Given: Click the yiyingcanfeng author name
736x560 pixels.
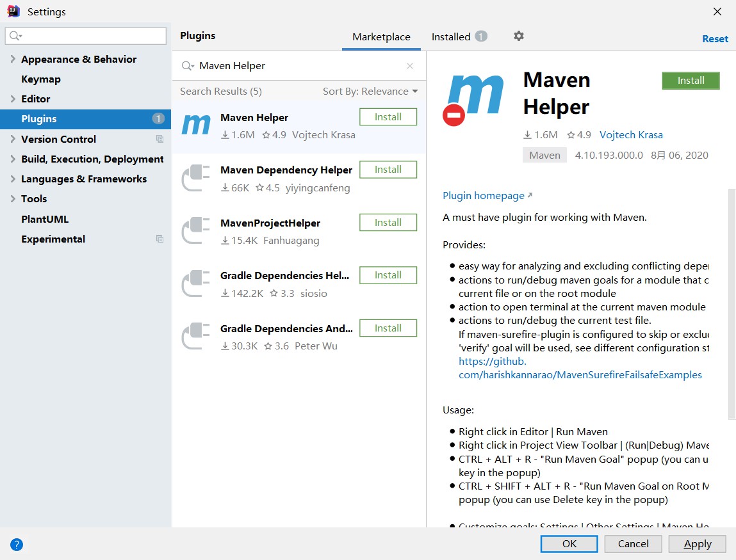Looking at the screenshot, I should tap(318, 188).
